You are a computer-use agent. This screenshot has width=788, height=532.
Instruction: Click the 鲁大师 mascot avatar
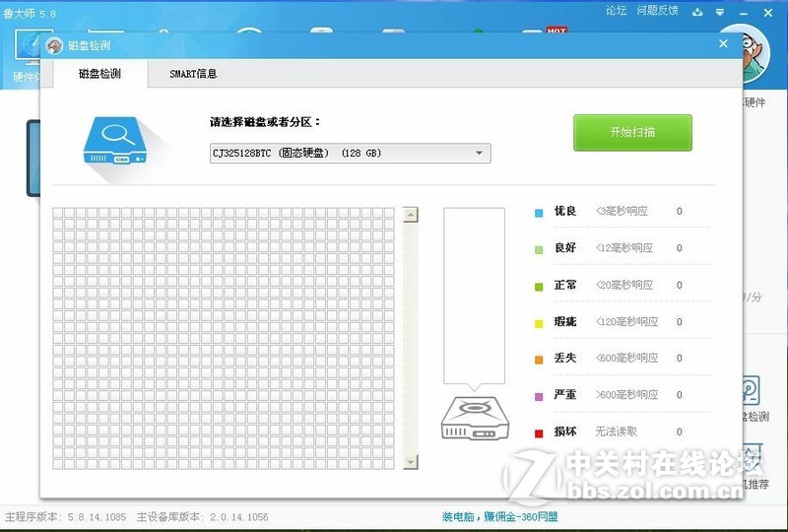[755, 54]
